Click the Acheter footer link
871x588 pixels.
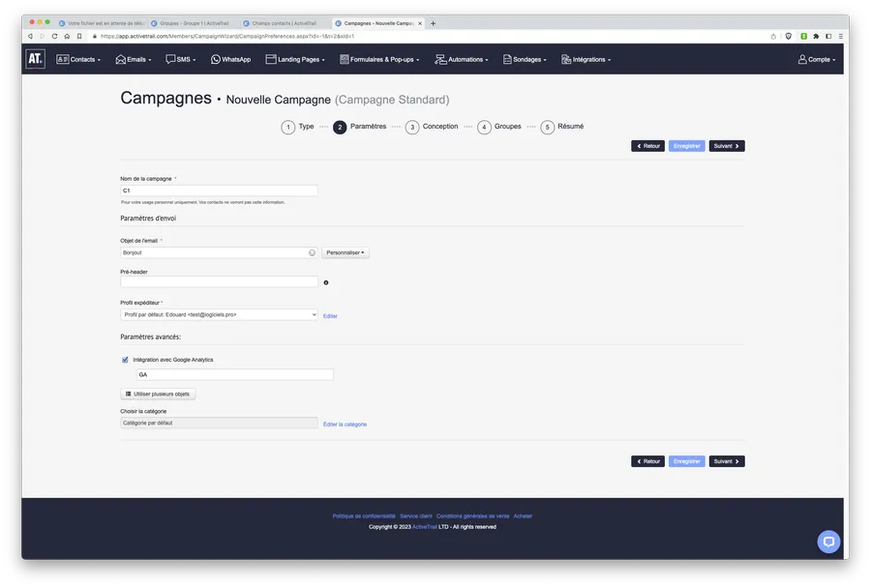point(523,516)
